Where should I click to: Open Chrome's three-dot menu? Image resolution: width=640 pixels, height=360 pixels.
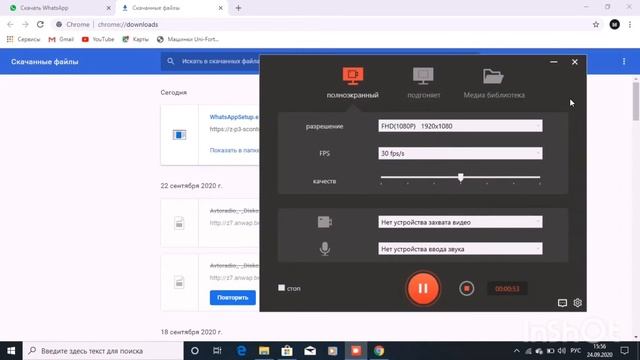click(x=630, y=24)
